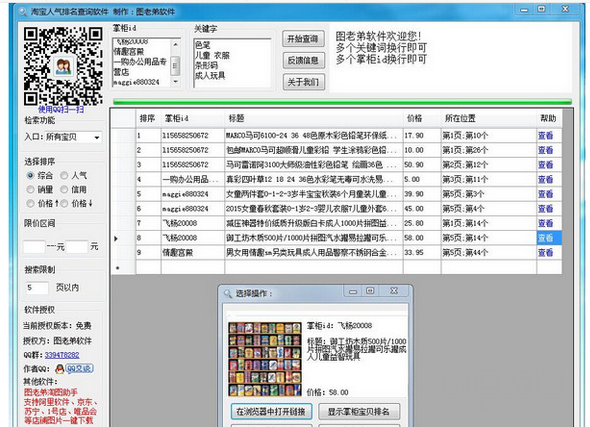This screenshot has height=427, width=590.
Task: Maximize the 选择操作 dialog
Action: click(370, 291)
